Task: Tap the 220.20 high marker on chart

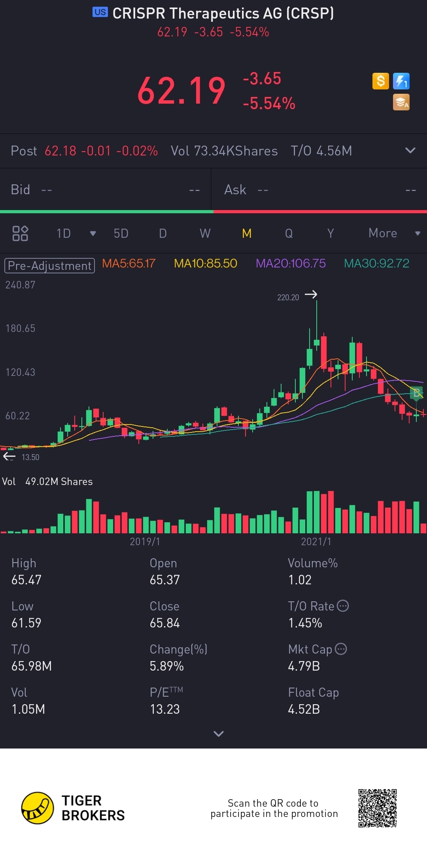Action: (288, 297)
